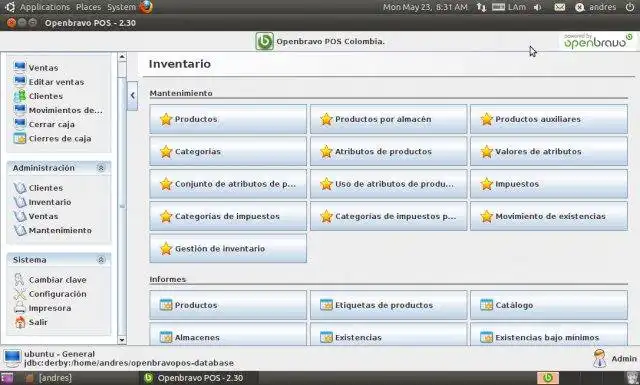640x385 pixels.
Task: Open Etiquetas de productos report
Action: point(389,305)
